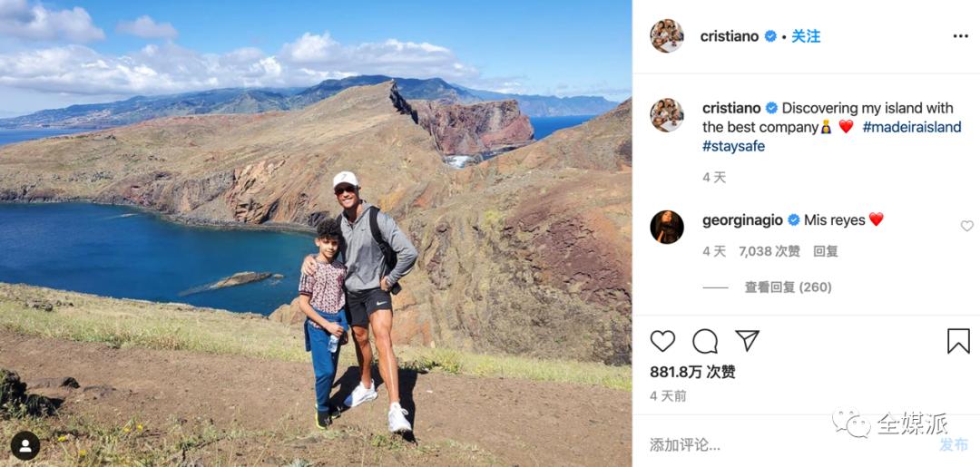This screenshot has height=467, width=980.
Task: Open the comment speech bubble icon
Action: tap(705, 341)
